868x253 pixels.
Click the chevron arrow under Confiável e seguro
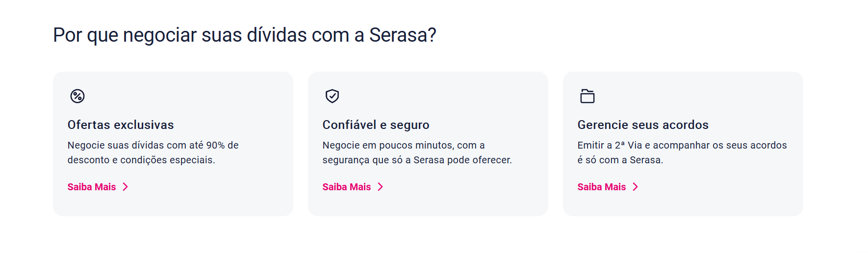[381, 187]
